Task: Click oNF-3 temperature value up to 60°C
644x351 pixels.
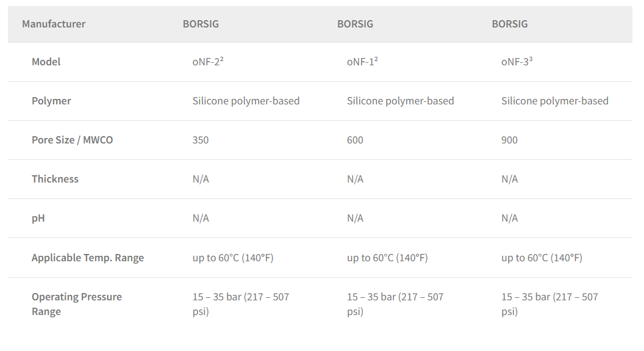Action: [542, 258]
